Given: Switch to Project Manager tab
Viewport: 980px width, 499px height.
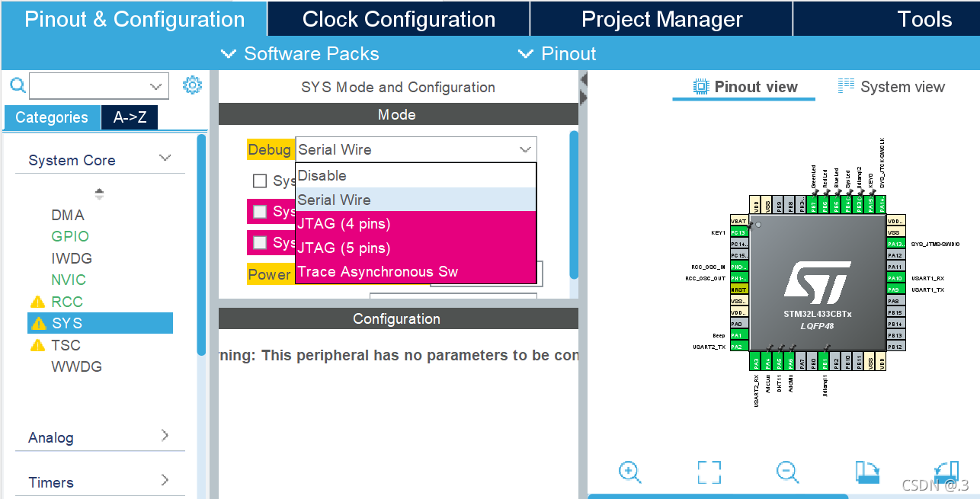Looking at the screenshot, I should [661, 19].
